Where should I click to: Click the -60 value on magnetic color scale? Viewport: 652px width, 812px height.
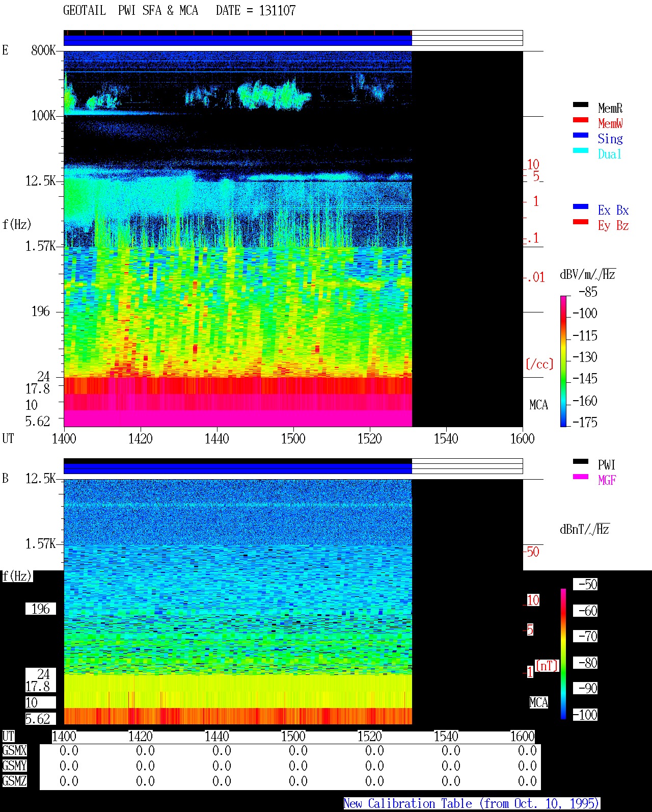(x=588, y=611)
